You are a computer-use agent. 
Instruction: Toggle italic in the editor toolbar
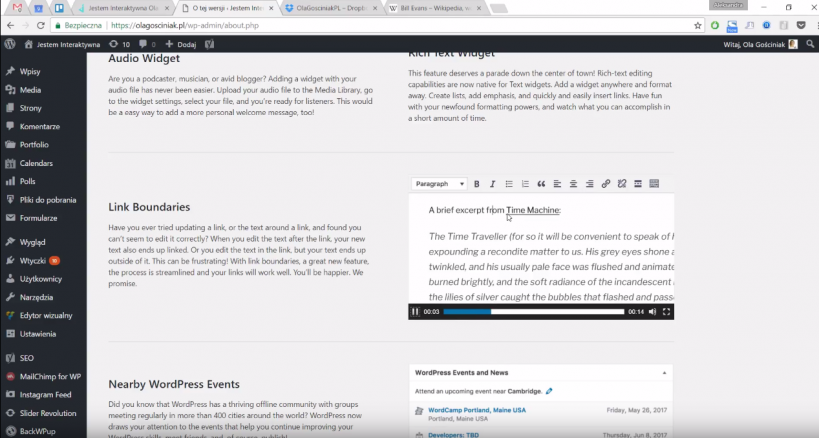(x=493, y=184)
